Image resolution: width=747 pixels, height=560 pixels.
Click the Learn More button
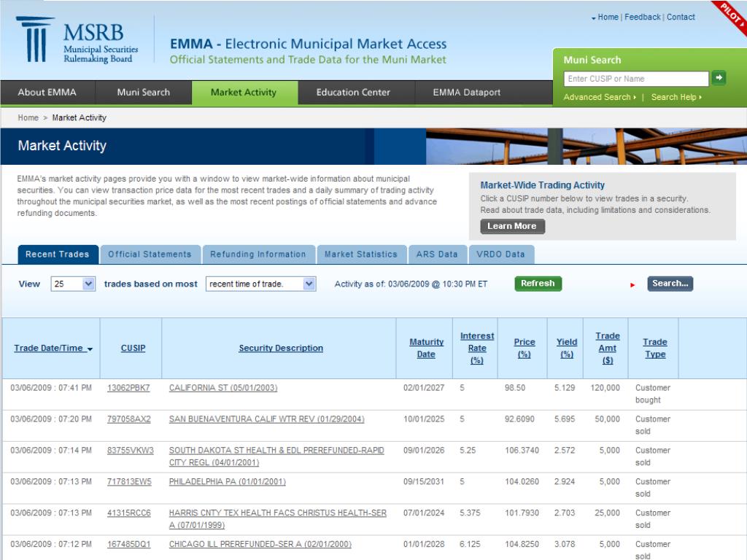pyautogui.click(x=512, y=226)
